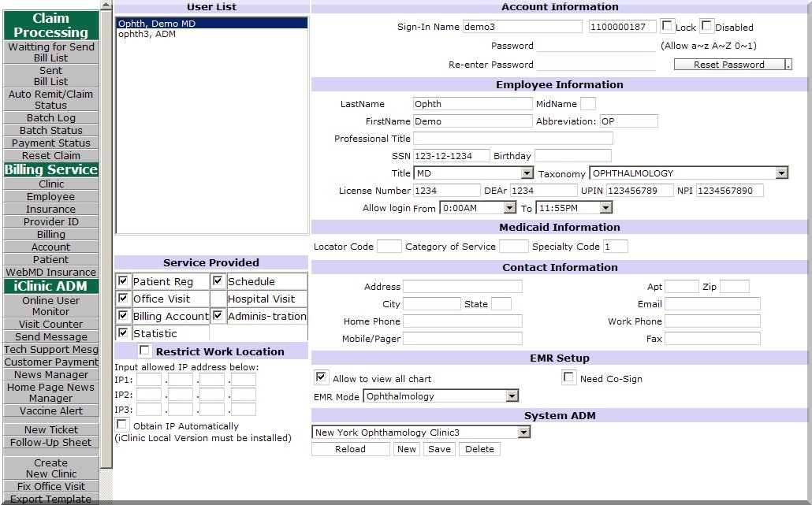Check the Need Co-Sign option
Image resolution: width=812 pixels, height=505 pixels.
(568, 377)
